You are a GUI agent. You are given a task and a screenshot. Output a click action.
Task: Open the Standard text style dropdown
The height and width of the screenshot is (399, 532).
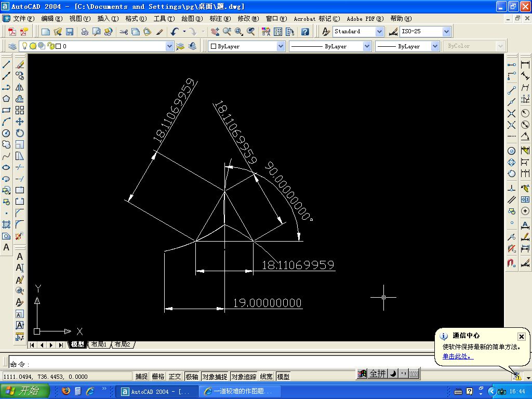pyautogui.click(x=380, y=32)
